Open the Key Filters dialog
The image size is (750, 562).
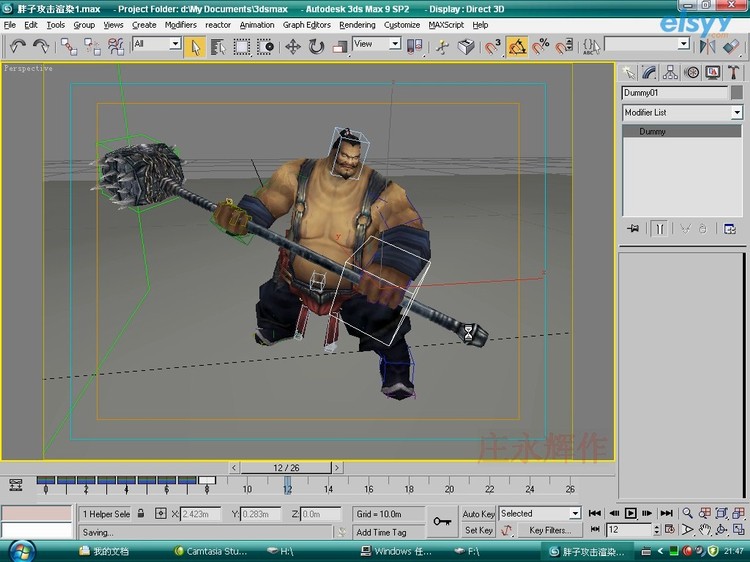pyautogui.click(x=550, y=530)
